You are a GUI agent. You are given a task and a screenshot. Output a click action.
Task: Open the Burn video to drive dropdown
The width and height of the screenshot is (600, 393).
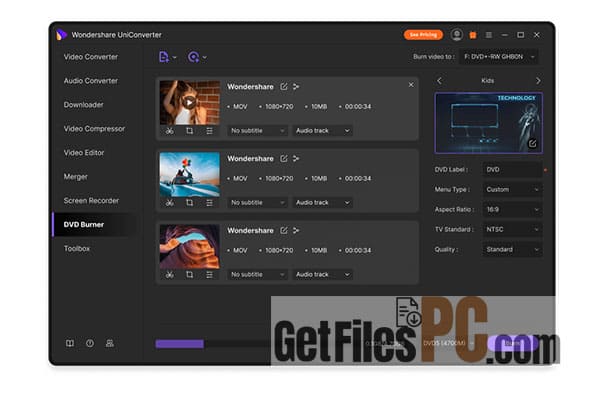[x=499, y=57]
